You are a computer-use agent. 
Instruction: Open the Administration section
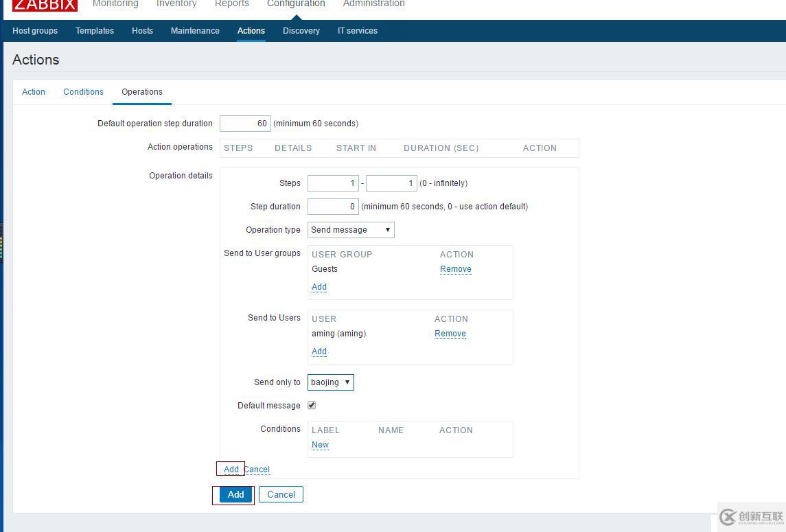click(x=373, y=4)
